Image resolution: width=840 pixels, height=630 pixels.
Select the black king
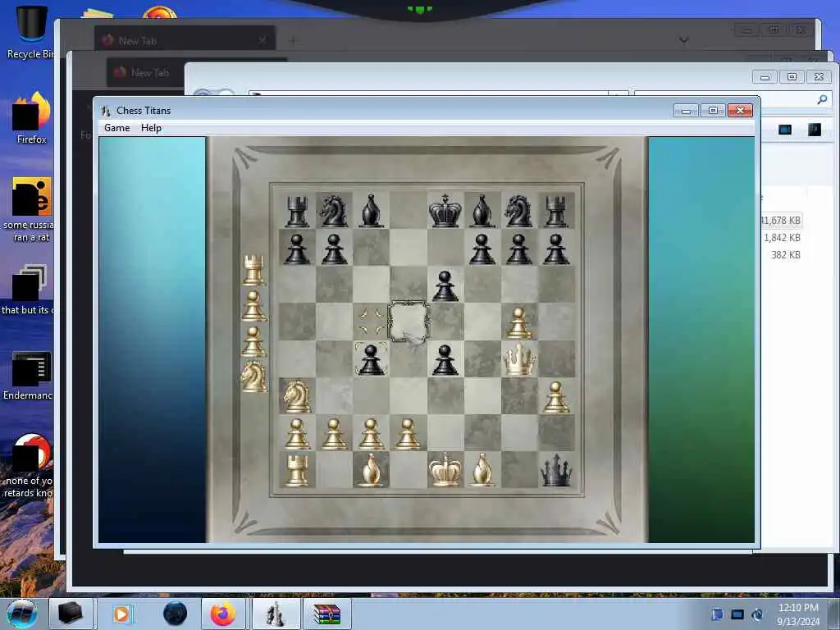coord(445,211)
